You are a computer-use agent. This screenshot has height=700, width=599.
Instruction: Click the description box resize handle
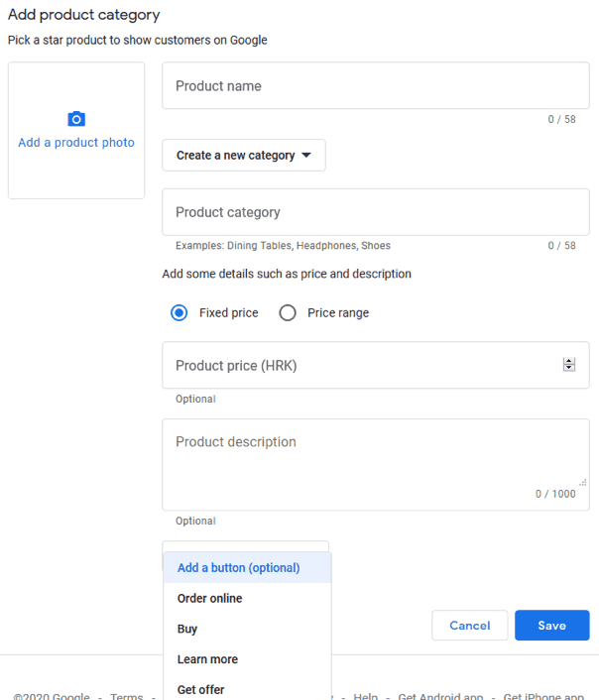point(583,482)
